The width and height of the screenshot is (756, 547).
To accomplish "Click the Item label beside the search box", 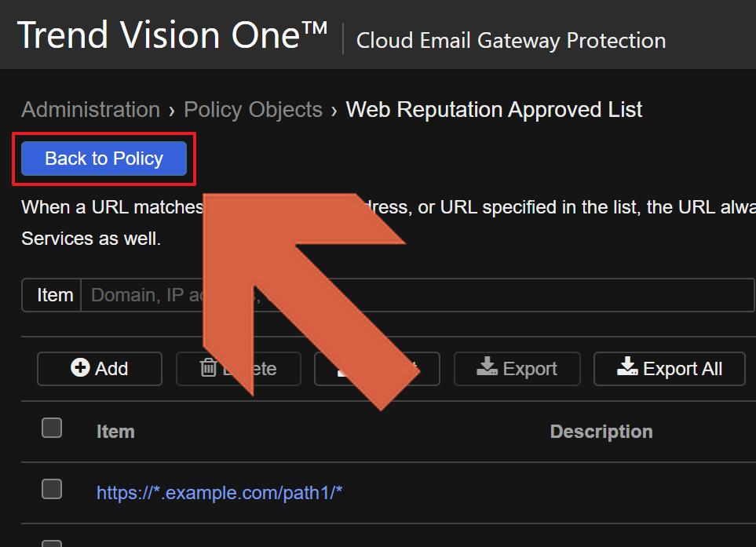I will (55, 295).
